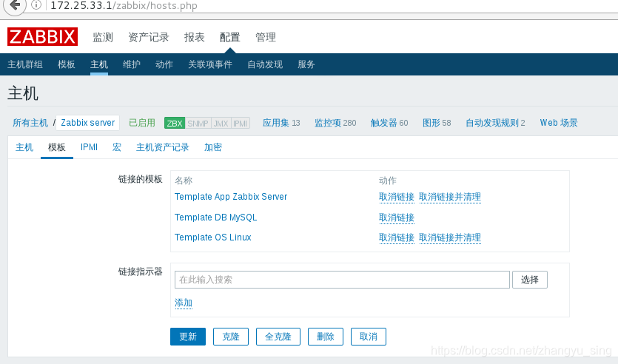Click the 已启用 status link
This screenshot has width=618, height=364.
(142, 123)
